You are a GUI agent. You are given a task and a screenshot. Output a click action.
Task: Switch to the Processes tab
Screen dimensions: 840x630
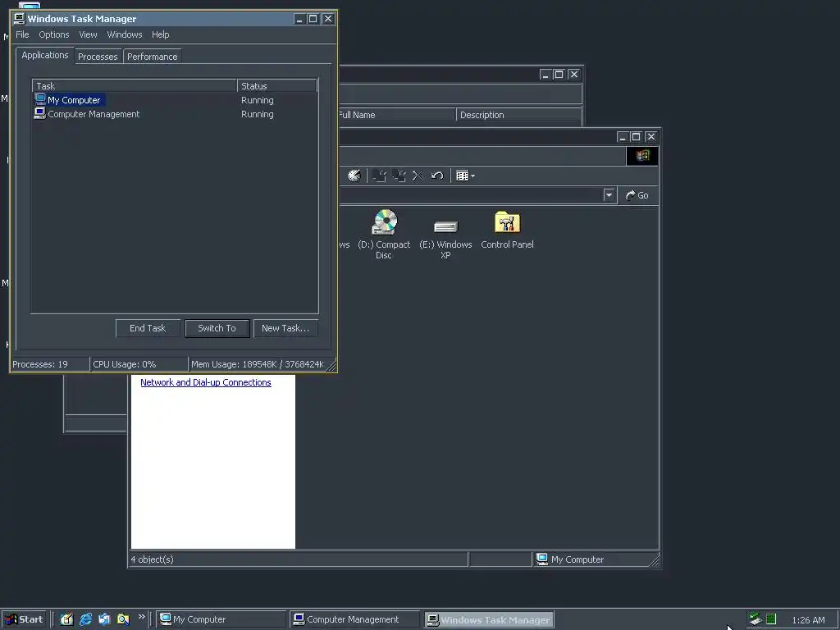click(98, 57)
